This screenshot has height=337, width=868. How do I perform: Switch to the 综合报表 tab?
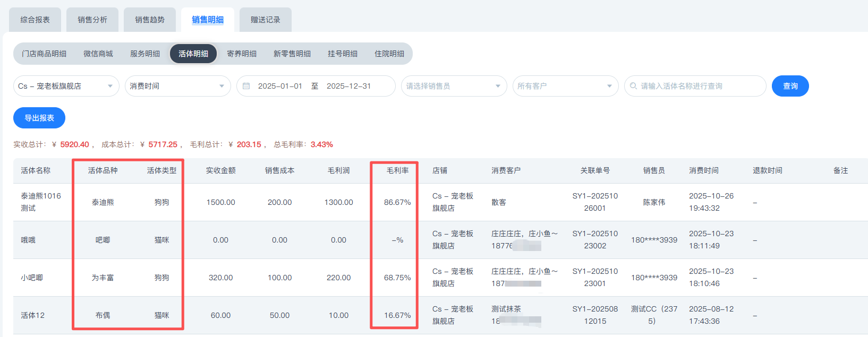click(x=35, y=20)
